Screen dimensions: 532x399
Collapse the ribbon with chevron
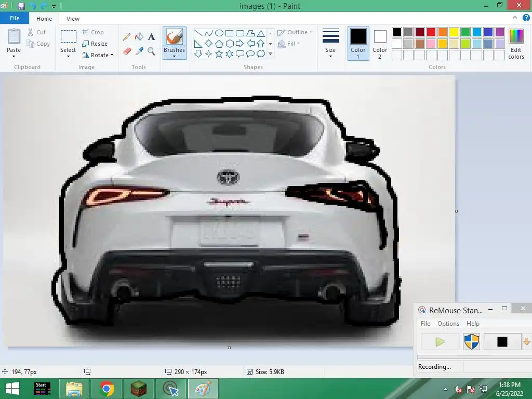click(x=515, y=18)
